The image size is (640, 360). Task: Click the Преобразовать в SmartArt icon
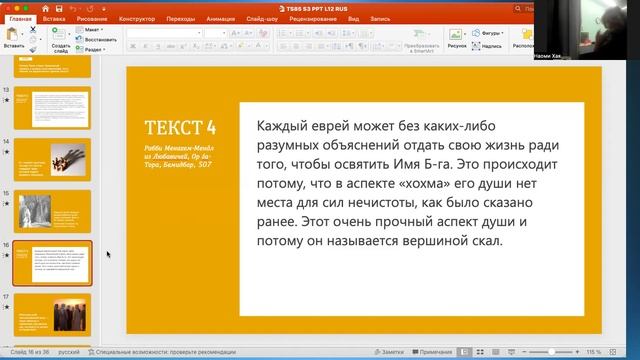(419, 33)
